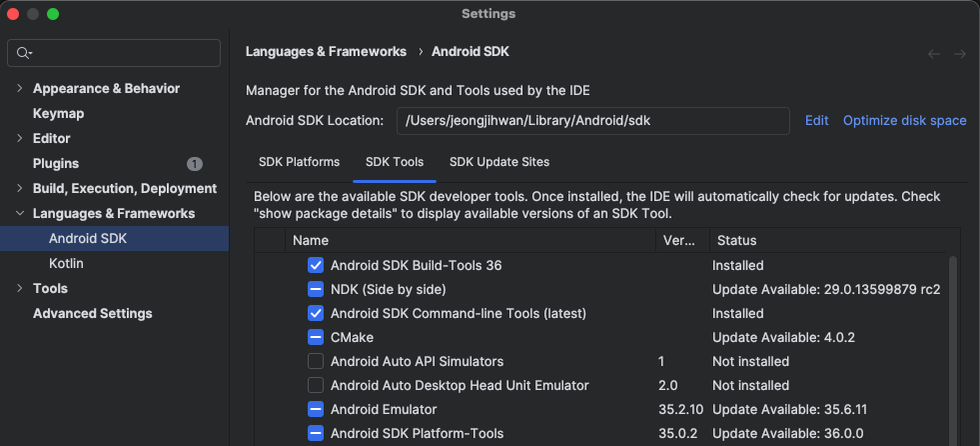Image resolution: width=980 pixels, height=446 pixels.
Task: Check Android Auto Desktop Head Unit Emulator
Action: click(x=316, y=385)
